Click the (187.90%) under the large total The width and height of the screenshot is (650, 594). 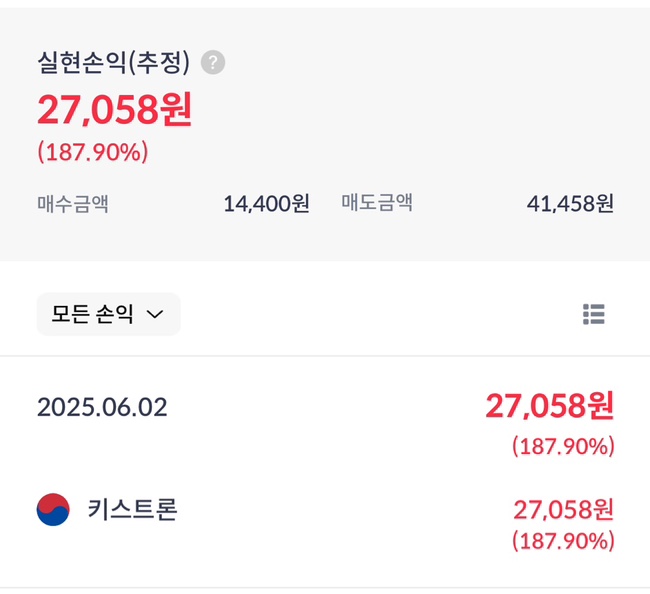click(x=93, y=152)
